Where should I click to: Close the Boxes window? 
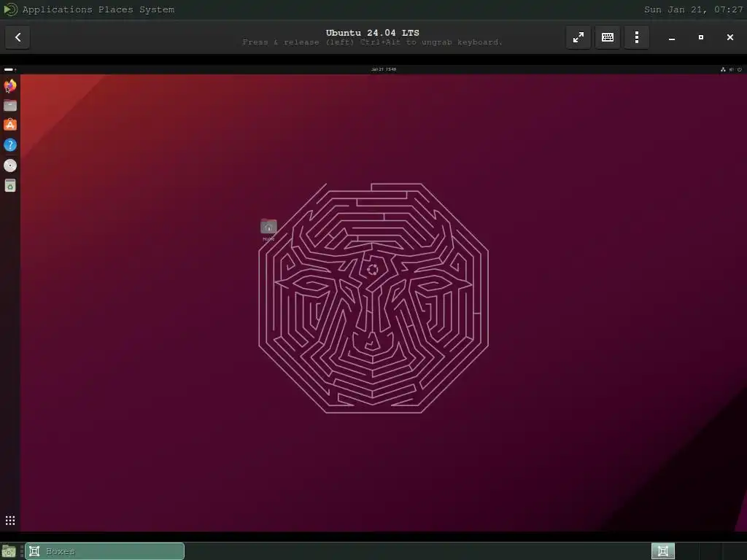point(729,37)
